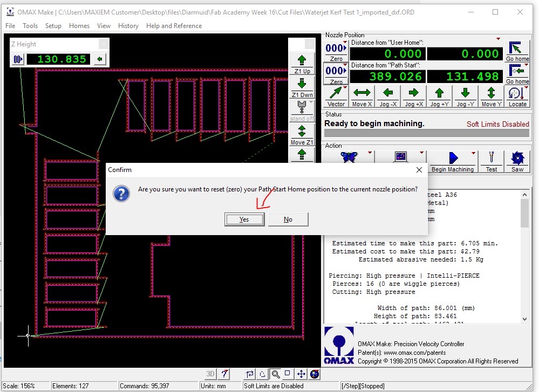Activate the Saw tool
539x392 pixels.
517,161
